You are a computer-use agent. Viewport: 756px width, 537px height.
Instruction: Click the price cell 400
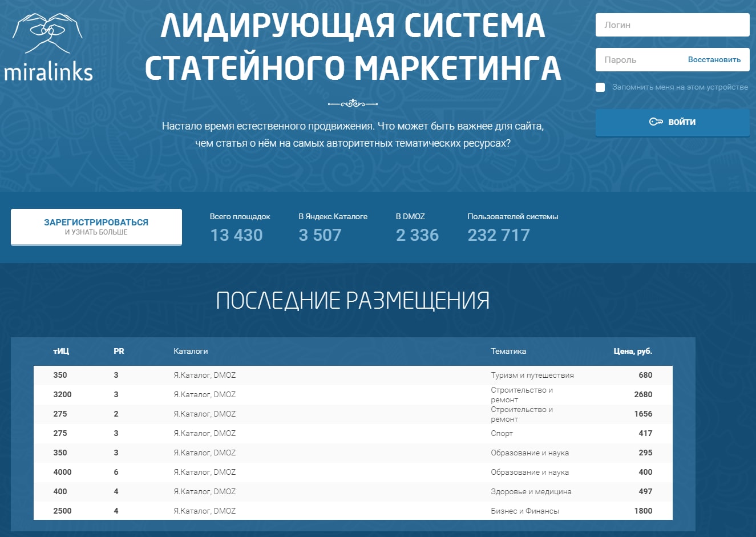coord(645,472)
